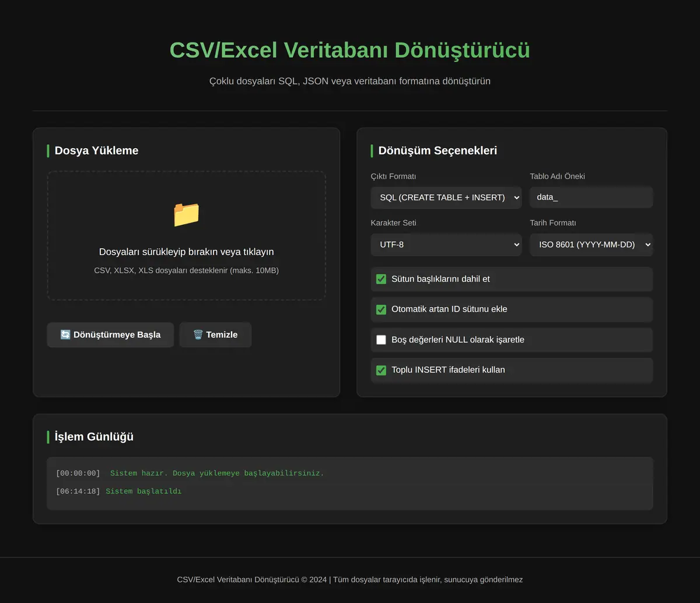
Task: Click the 'Dönüşüm Seçenekleri' section heading
Action: click(437, 151)
